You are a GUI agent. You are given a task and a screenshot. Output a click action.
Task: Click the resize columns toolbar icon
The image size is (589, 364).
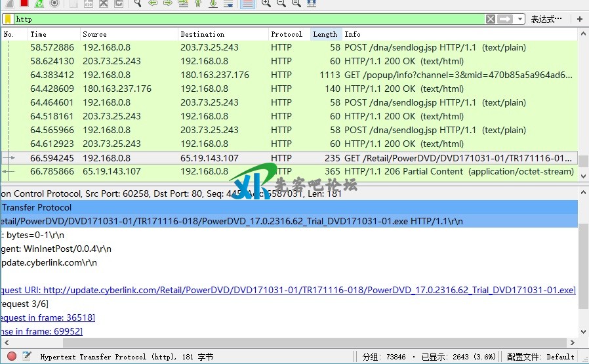tap(311, 3)
